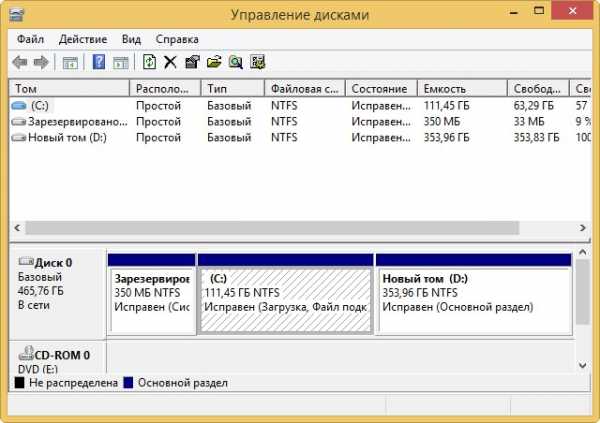Click the 353,96 ГБ capacity cell in list
The height and width of the screenshot is (423, 600).
point(447,138)
